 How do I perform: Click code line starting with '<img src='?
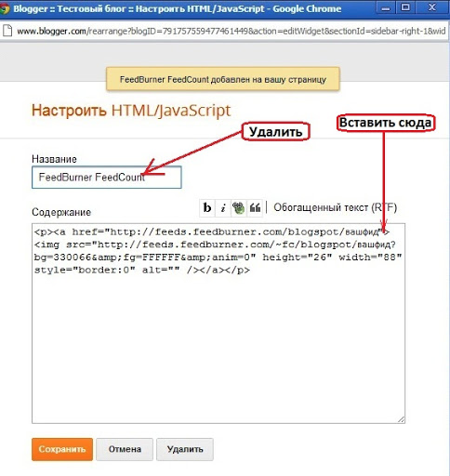pyautogui.click(x=215, y=245)
